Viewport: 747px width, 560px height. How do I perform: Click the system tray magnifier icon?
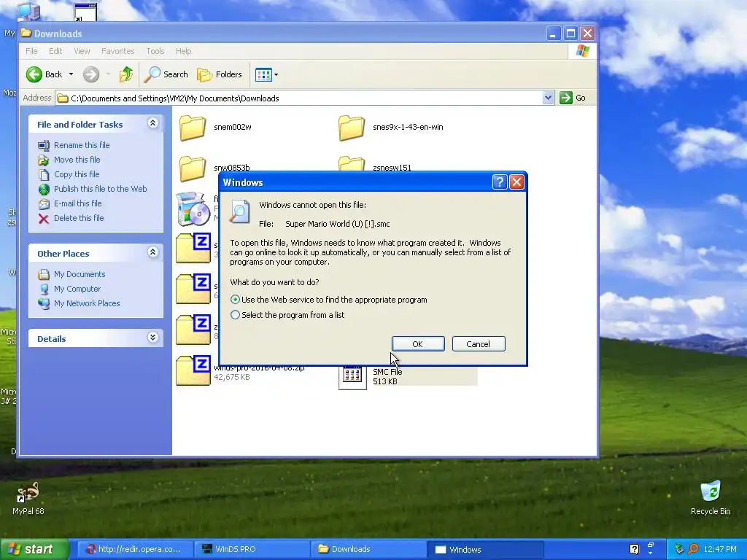[x=693, y=549]
